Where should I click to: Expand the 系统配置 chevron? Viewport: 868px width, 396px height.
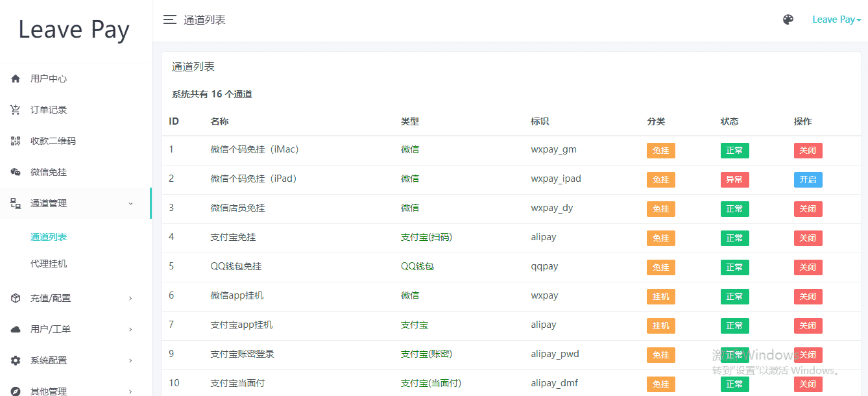click(130, 360)
